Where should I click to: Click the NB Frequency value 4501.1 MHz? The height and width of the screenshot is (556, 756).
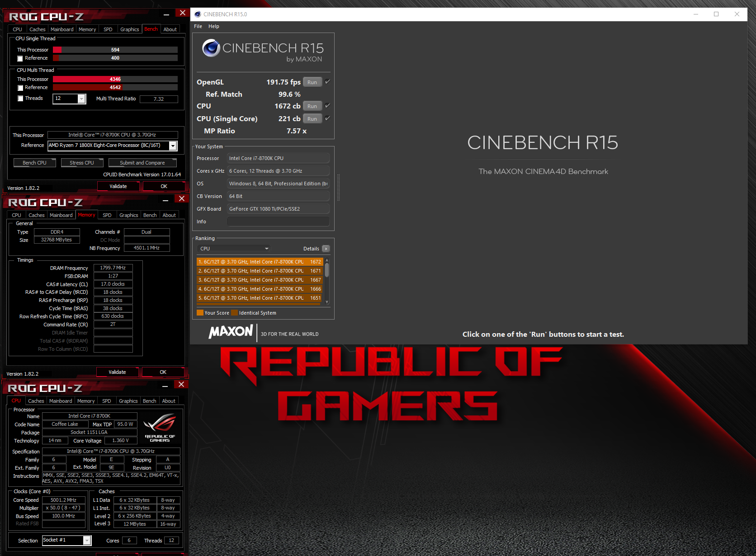click(147, 248)
